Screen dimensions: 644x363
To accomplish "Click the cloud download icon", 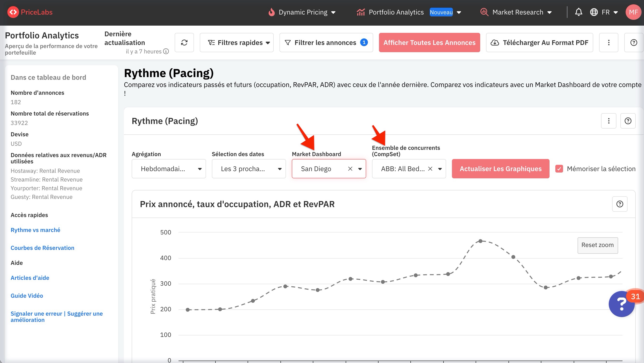I will tap(494, 43).
